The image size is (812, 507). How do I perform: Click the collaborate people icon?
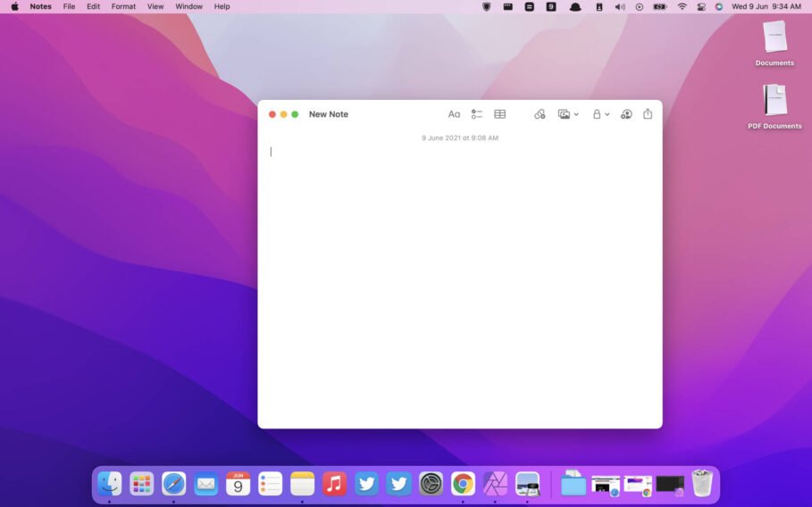pos(626,114)
